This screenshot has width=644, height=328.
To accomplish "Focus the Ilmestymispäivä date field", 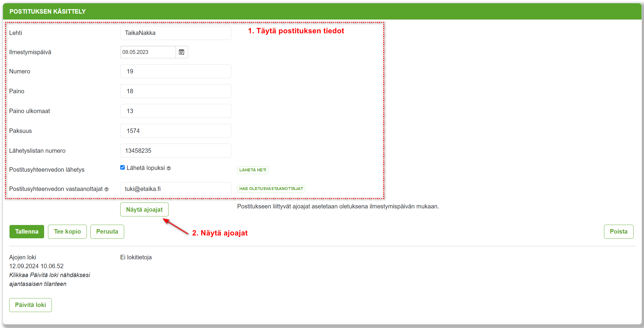I will coord(148,52).
